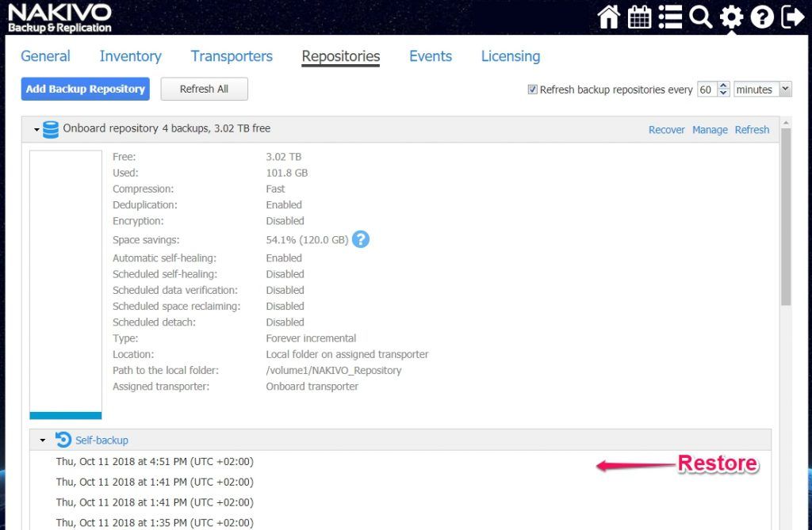The width and height of the screenshot is (812, 530).
Task: Click Add Backup Repository button
Action: [x=86, y=89]
